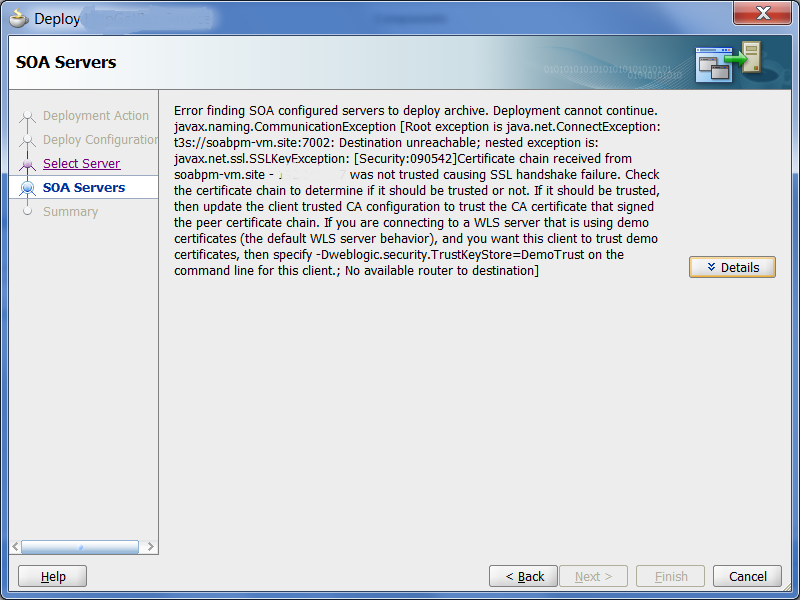Cancel the deployment wizard
The width and height of the screenshot is (800, 600).
(747, 577)
